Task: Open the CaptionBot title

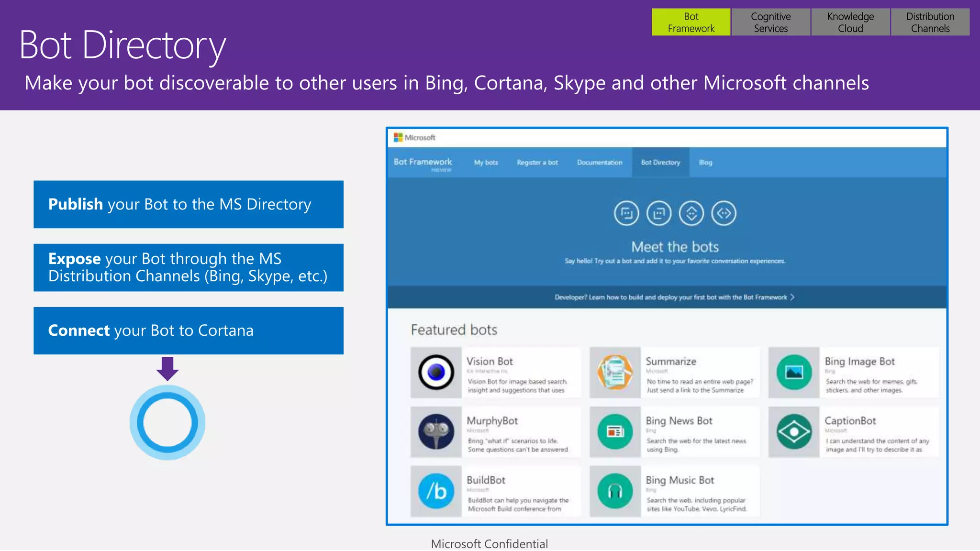Action: click(850, 421)
